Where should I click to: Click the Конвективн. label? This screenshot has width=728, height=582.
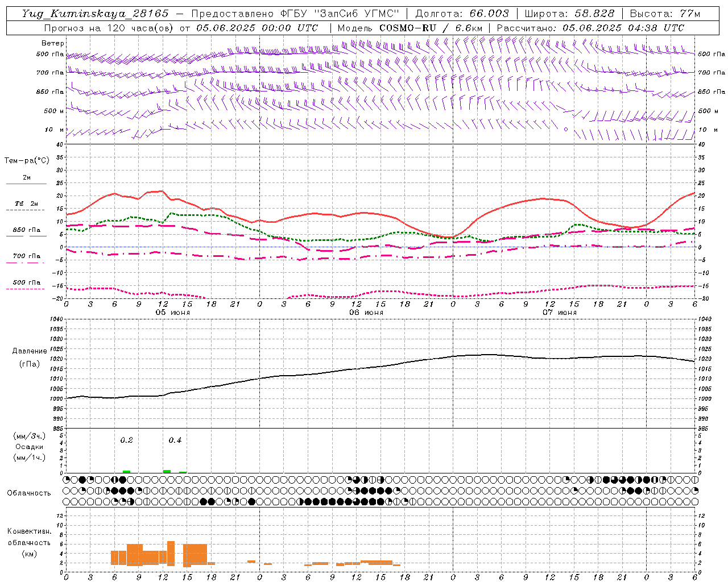[29, 531]
